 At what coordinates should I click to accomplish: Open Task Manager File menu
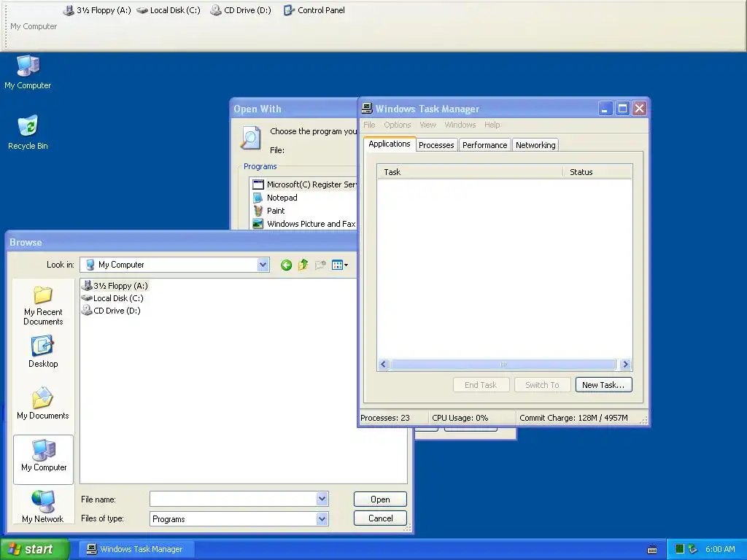(x=369, y=125)
